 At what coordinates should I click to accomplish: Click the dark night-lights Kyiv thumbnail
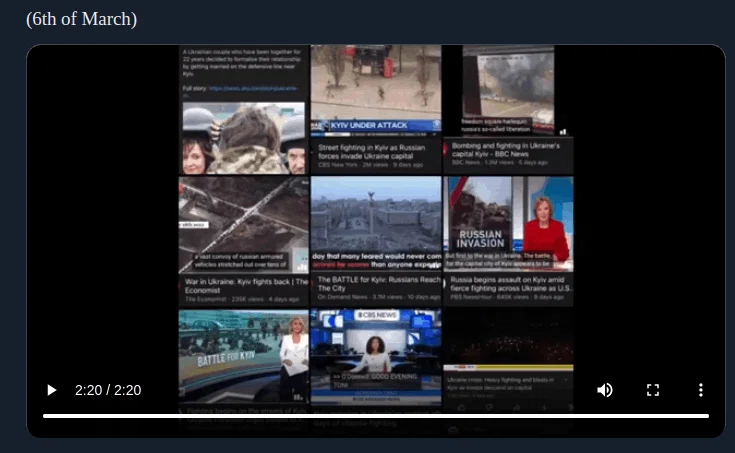[x=508, y=340]
